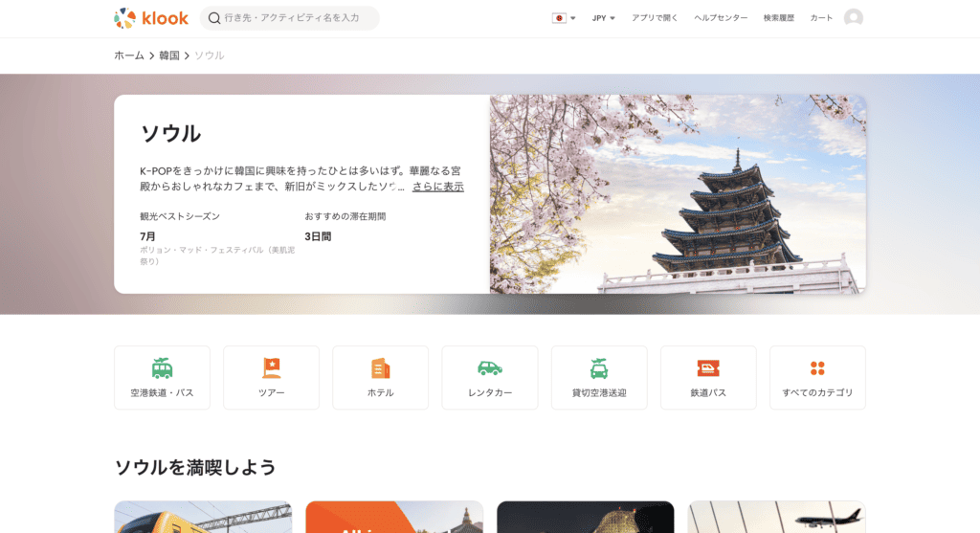980x533 pixels.
Task: Open the Japan flag language dropdown
Action: pos(564,18)
